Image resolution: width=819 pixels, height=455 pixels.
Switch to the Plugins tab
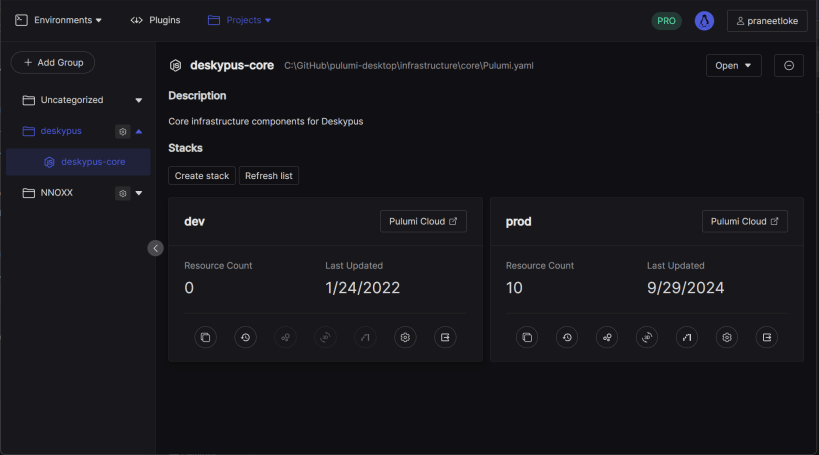[x=156, y=20]
